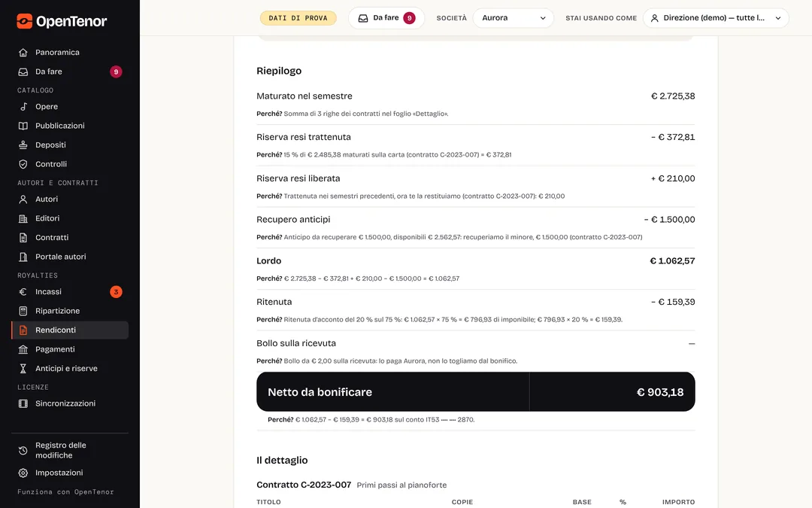This screenshot has width=812, height=508.
Task: Click the Panoramica home icon
Action: (23, 53)
